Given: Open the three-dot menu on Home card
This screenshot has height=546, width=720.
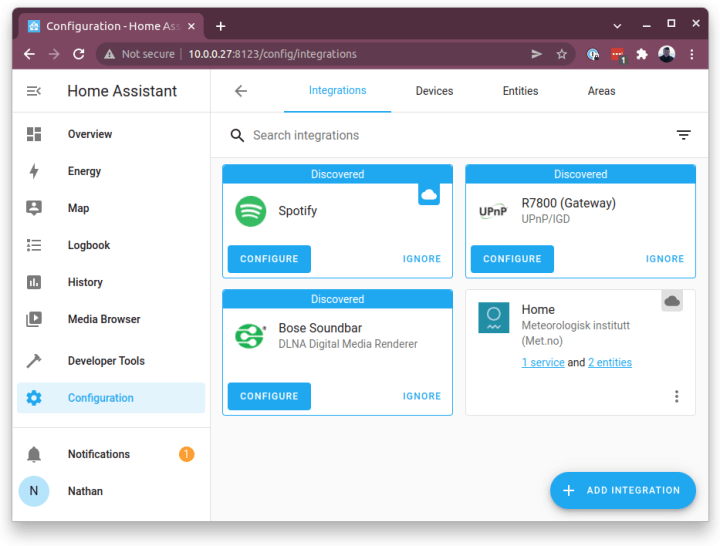Looking at the screenshot, I should [676, 396].
